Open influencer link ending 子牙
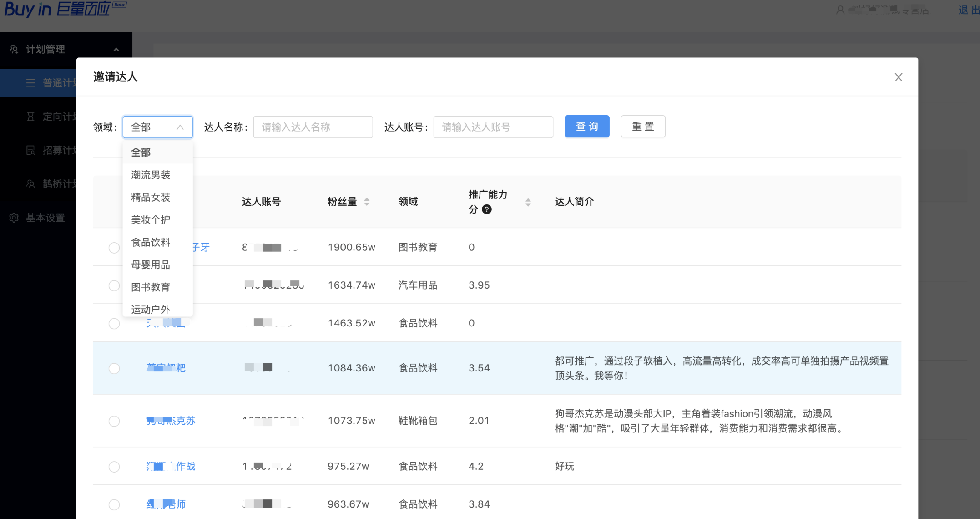 coord(201,247)
